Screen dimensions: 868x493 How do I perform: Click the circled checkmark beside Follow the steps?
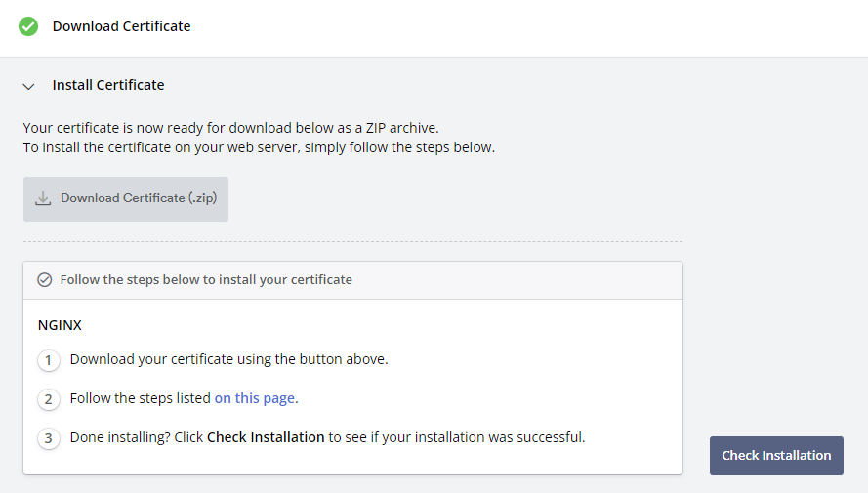[45, 280]
